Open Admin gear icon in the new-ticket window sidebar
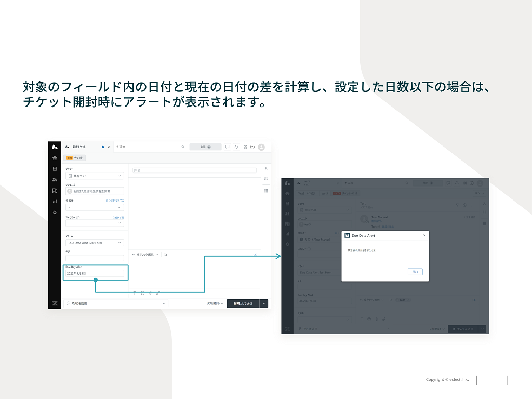The height and width of the screenshot is (399, 532). [x=55, y=212]
